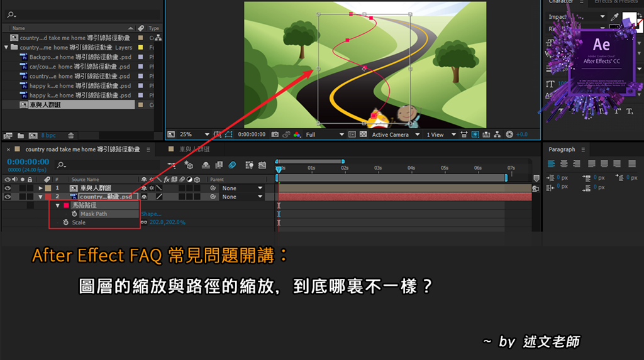Click the Scale value 202.0,202.0%
The image size is (644, 360).
point(167,222)
